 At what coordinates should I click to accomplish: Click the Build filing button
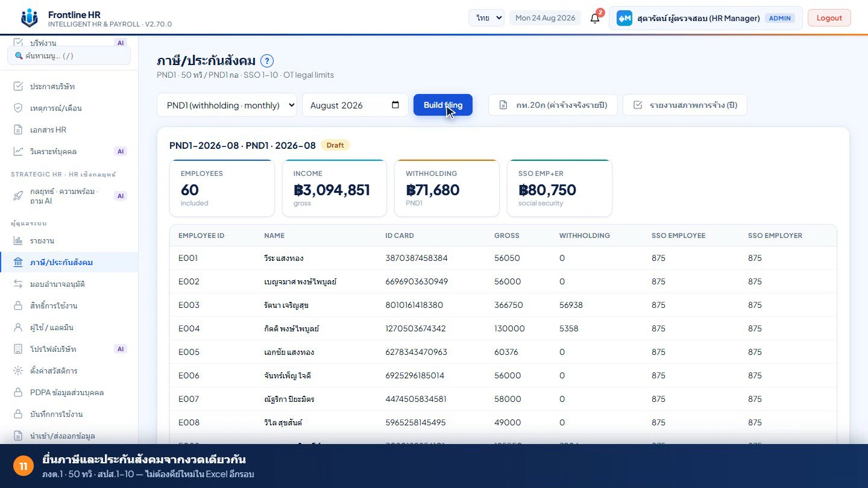tap(443, 105)
